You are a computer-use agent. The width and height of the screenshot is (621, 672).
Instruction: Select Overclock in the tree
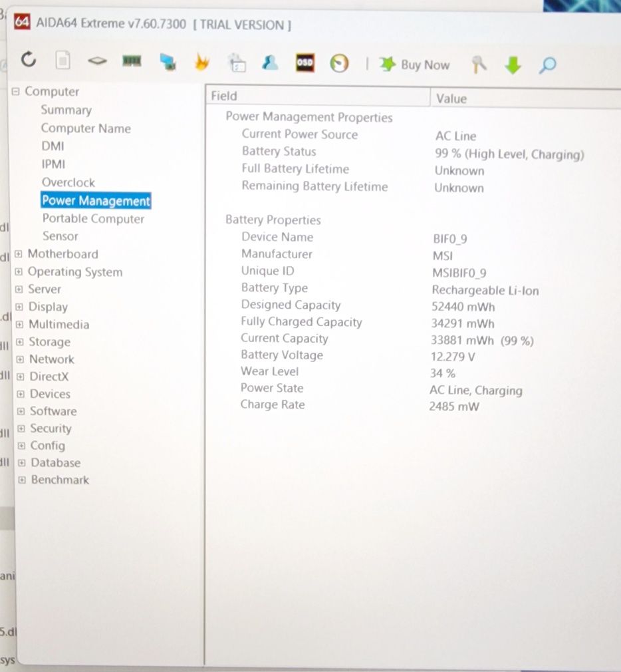coord(68,182)
